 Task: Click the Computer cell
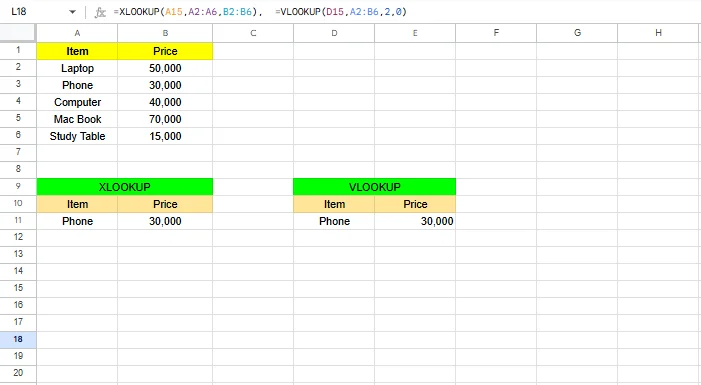tap(77, 102)
